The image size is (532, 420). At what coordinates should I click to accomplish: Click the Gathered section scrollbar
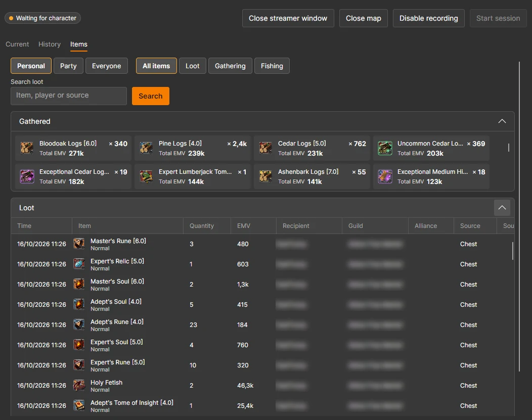point(509,148)
